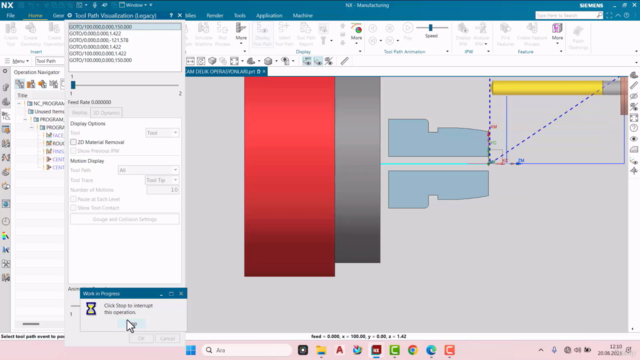Image resolution: width=640 pixels, height=360 pixels.
Task: Click the tool path position slider handle
Action: pyautogui.click(x=73, y=85)
